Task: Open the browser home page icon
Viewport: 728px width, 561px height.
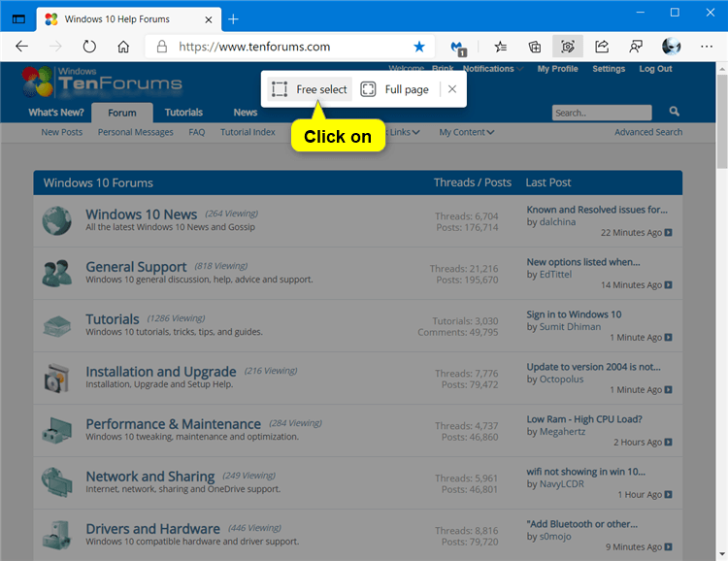Action: [123, 47]
